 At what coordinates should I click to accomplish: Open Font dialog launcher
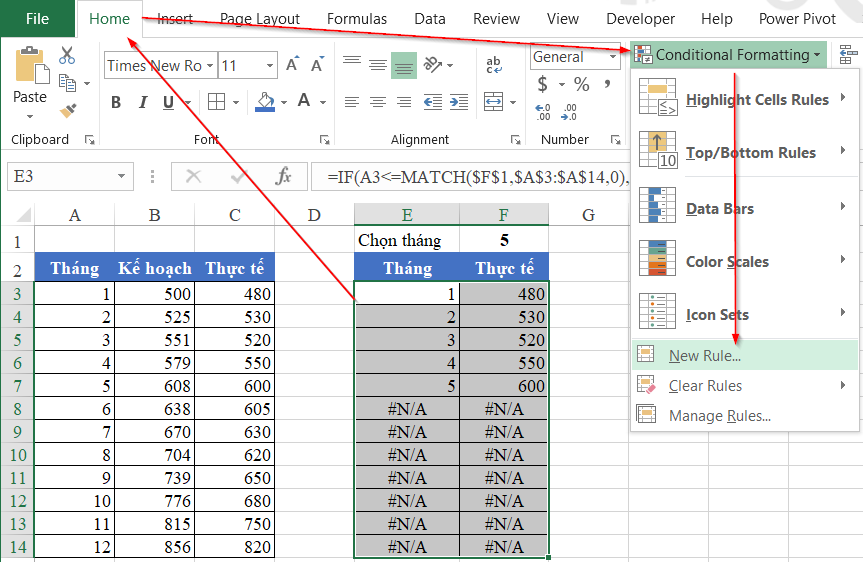(x=325, y=140)
